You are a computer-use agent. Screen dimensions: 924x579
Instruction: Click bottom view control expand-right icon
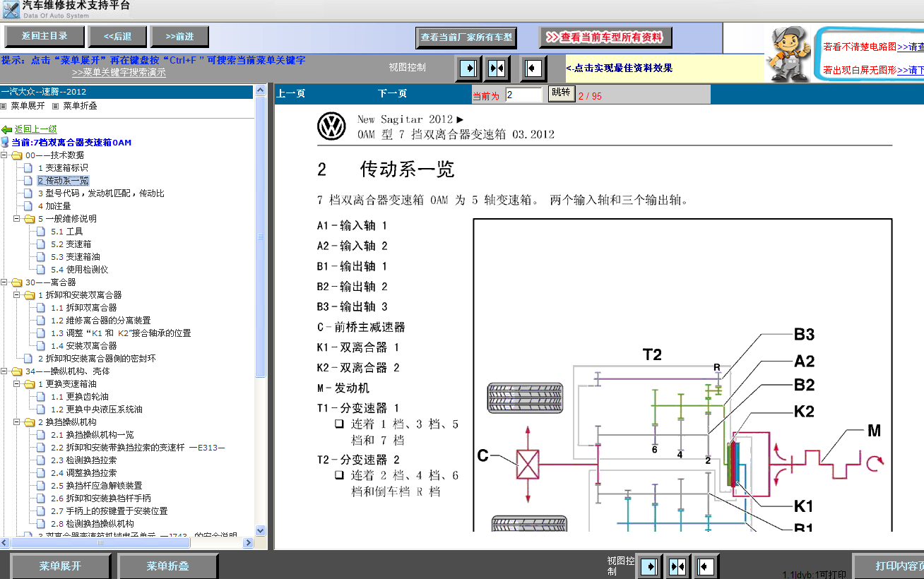(648, 566)
